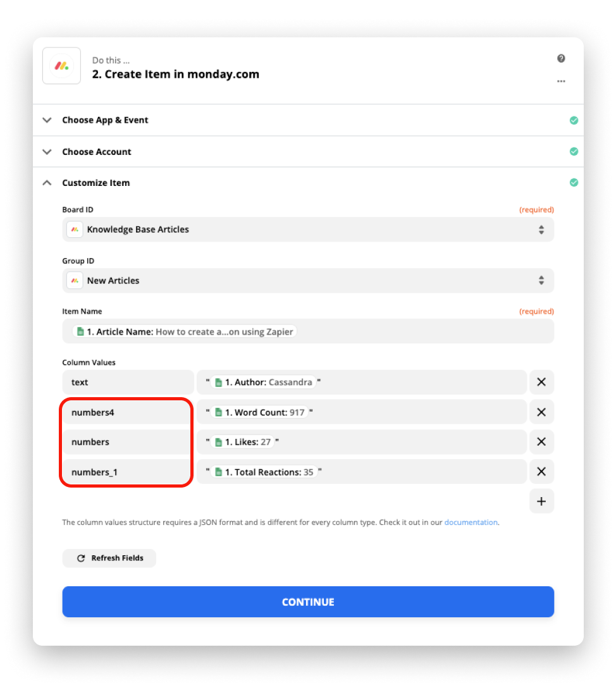Open the three-dot more options menu
Screen dimensions: 616x683
click(x=561, y=82)
